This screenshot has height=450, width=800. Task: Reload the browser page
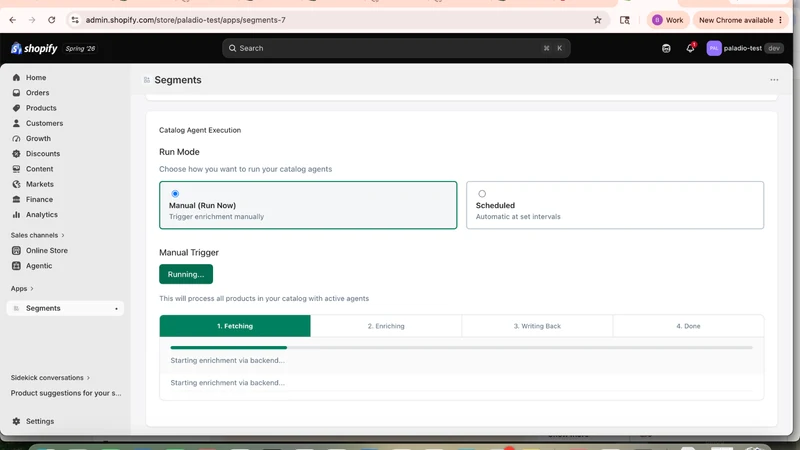point(52,20)
